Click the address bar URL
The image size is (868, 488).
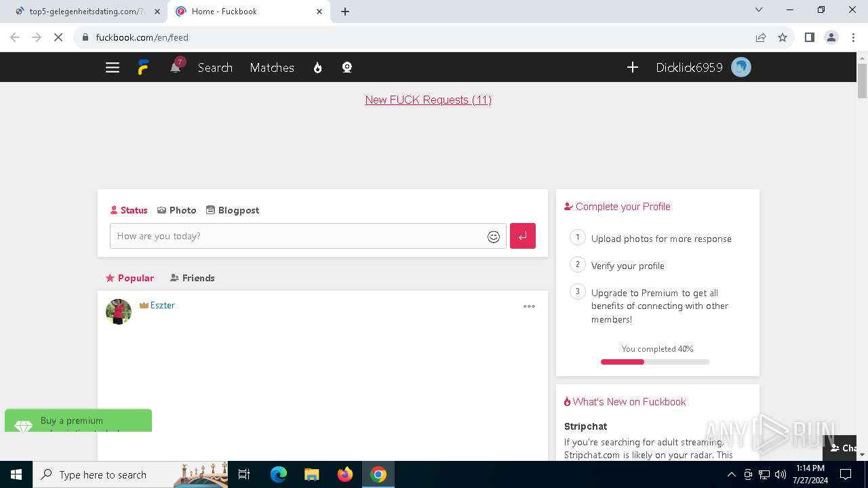point(142,37)
